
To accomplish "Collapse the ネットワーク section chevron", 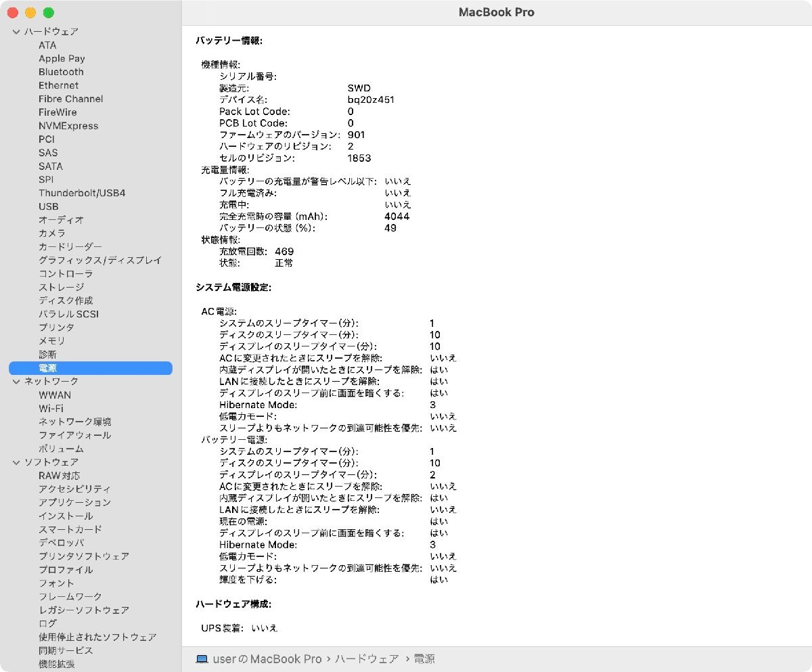I will click(16, 382).
